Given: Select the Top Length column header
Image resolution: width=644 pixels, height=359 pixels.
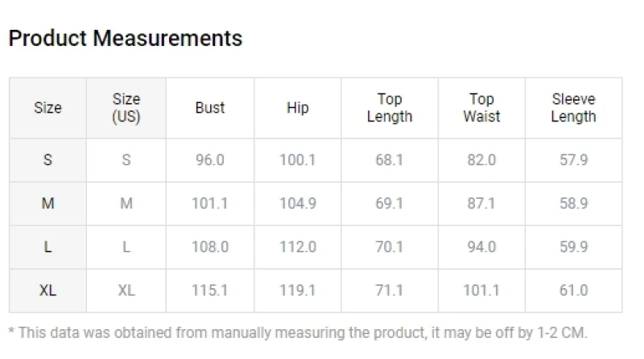Looking at the screenshot, I should click(390, 108).
